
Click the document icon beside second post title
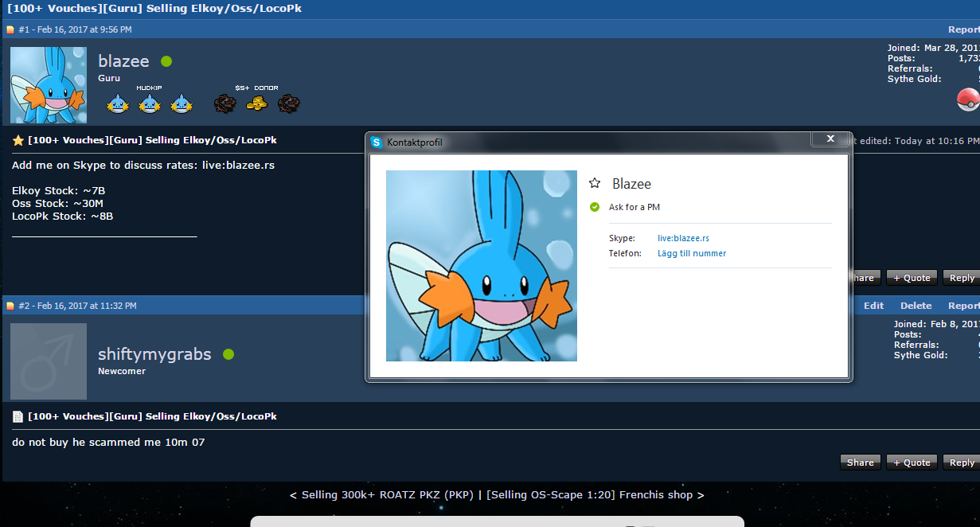[x=18, y=416]
